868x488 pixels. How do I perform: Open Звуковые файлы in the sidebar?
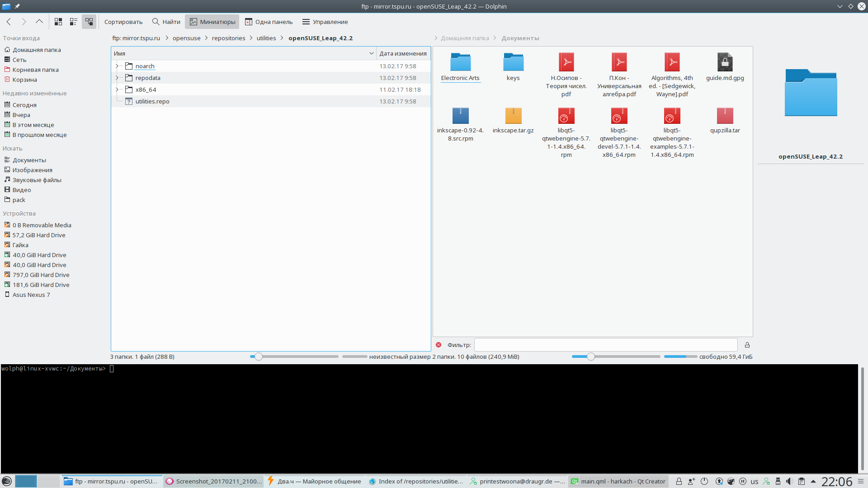[37, 180]
